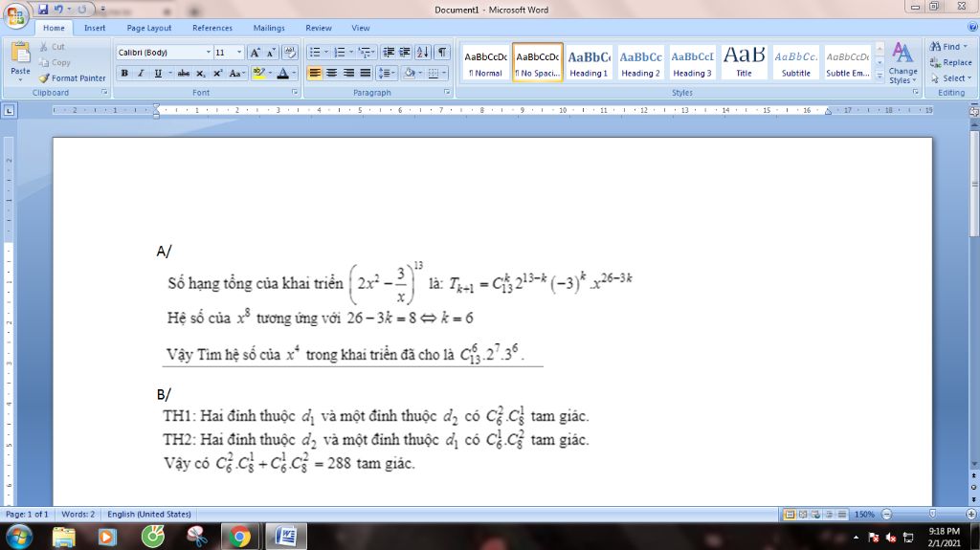Apply the Heading 1 style
The width and height of the screenshot is (980, 550).
(589, 62)
